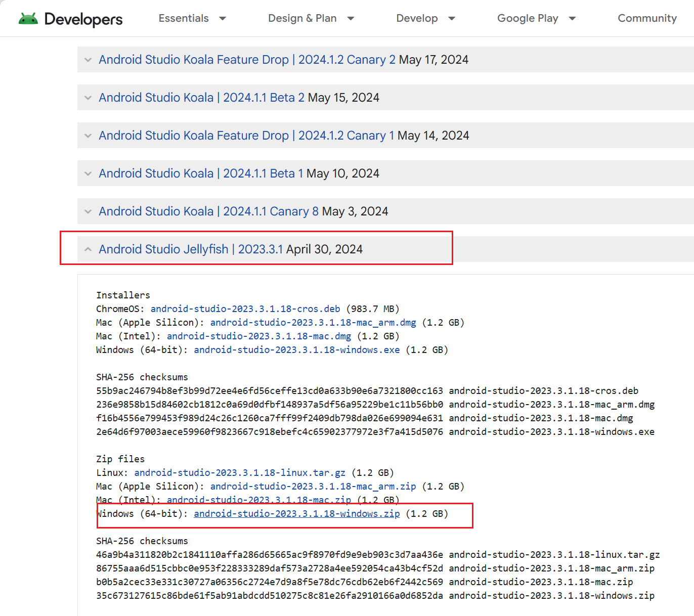Download the windows.exe installer
The width and height of the screenshot is (694, 616).
pyautogui.click(x=297, y=350)
